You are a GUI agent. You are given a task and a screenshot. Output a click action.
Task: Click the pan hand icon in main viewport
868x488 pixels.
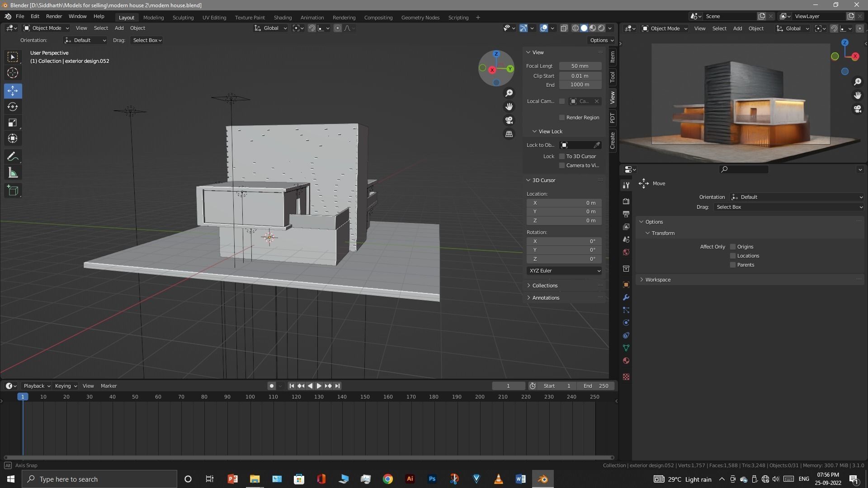coord(509,107)
